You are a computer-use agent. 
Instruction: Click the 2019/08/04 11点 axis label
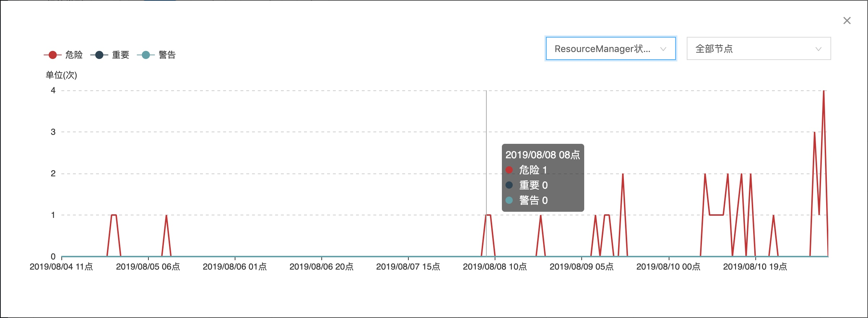point(61,267)
